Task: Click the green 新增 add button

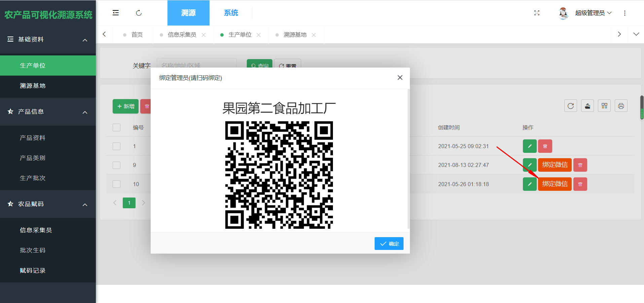Action: [x=125, y=106]
